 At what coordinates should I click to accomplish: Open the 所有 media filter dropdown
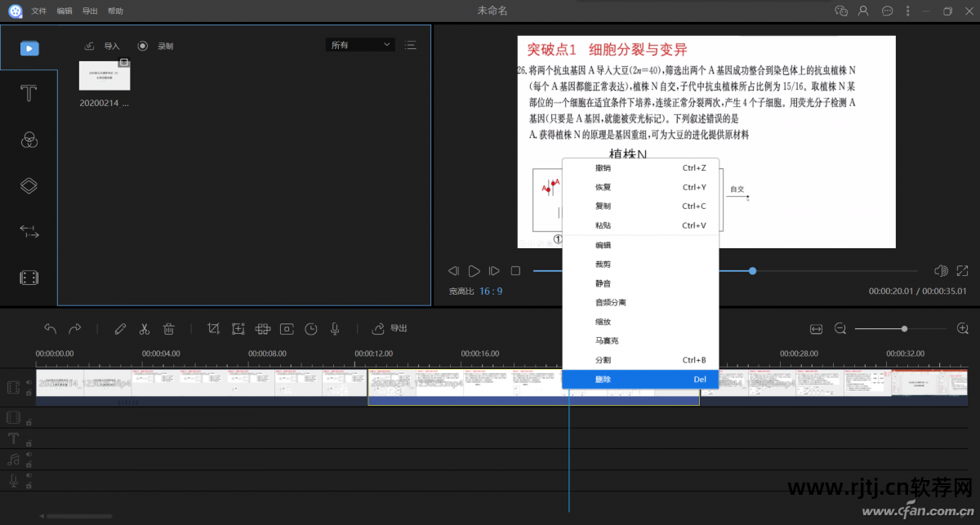[360, 45]
